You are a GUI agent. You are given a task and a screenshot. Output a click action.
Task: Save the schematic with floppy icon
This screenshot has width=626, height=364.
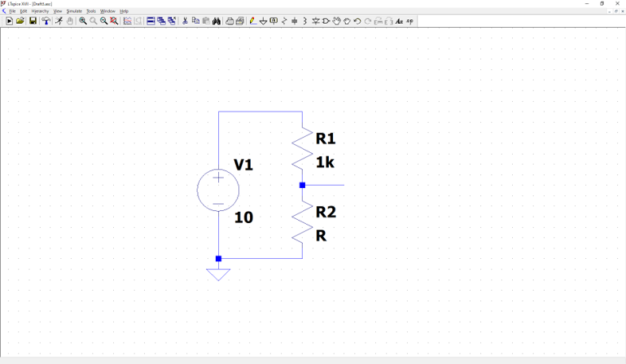pyautogui.click(x=33, y=22)
